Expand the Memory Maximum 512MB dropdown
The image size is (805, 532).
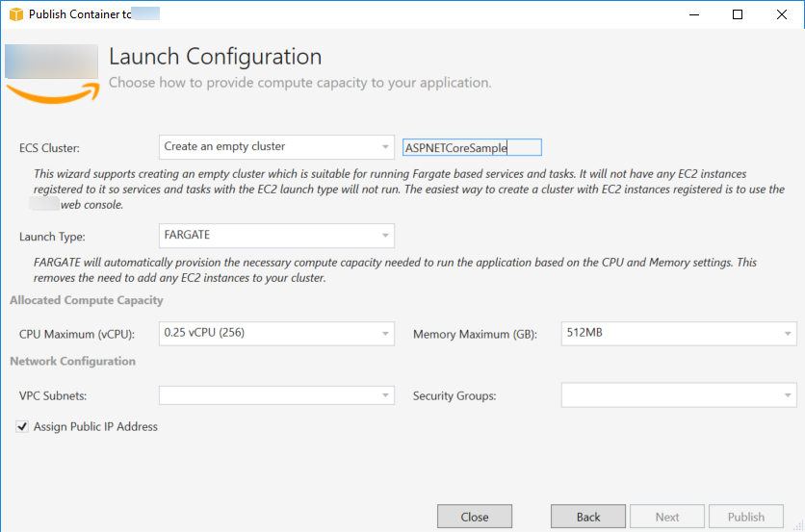pos(679,334)
